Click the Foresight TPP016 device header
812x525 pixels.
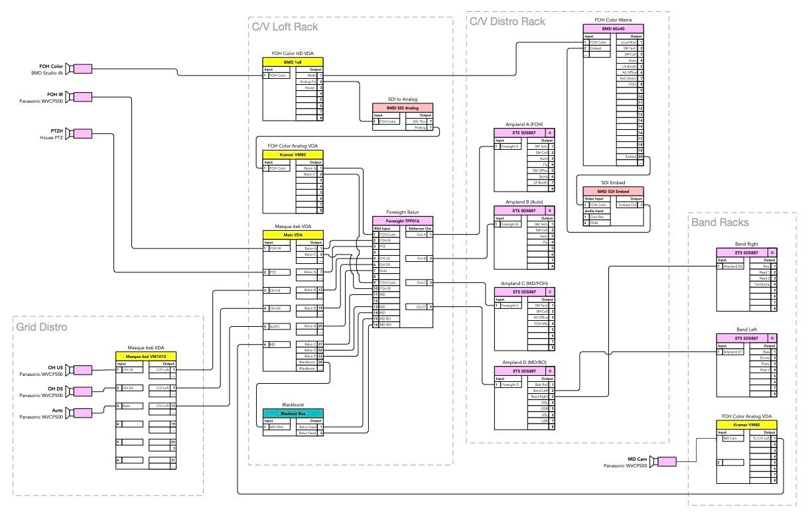pyautogui.click(x=403, y=220)
